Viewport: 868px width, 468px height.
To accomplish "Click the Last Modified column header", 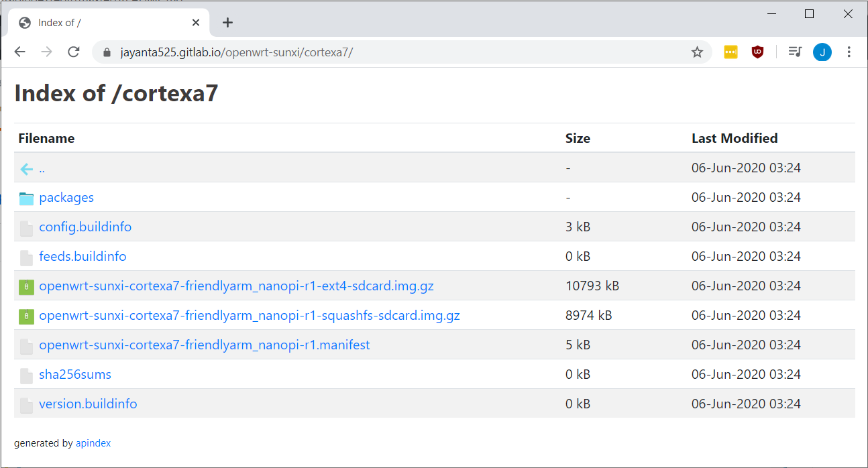I will (x=735, y=138).
